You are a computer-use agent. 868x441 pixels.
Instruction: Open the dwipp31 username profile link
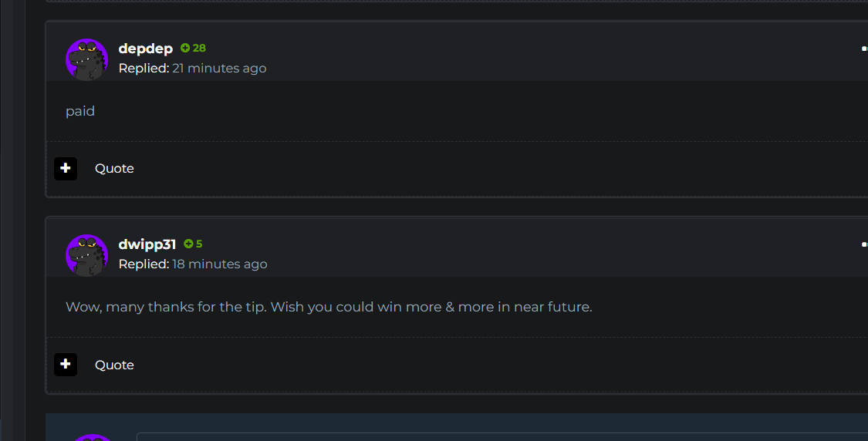(x=147, y=244)
